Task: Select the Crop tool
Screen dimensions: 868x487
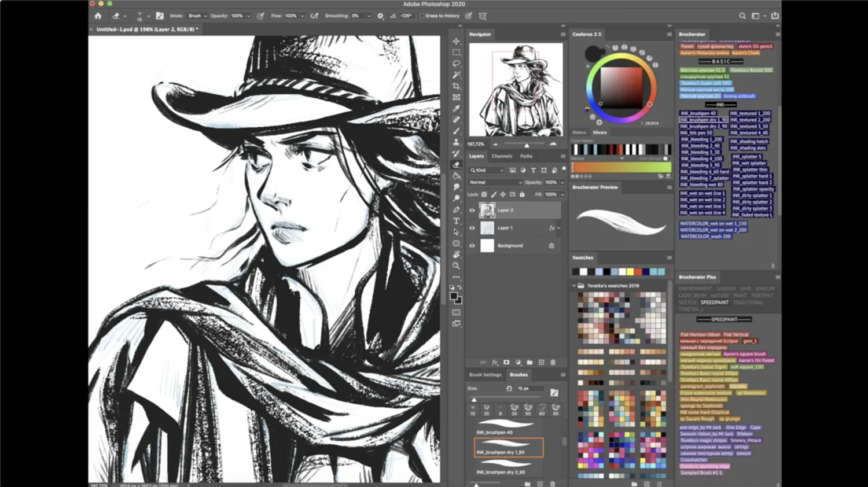Action: (456, 86)
